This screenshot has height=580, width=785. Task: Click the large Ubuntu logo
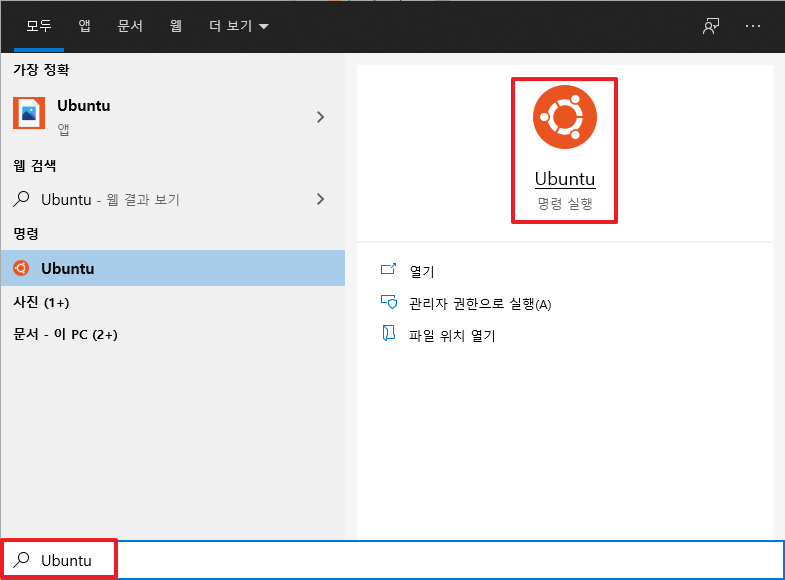(x=565, y=117)
